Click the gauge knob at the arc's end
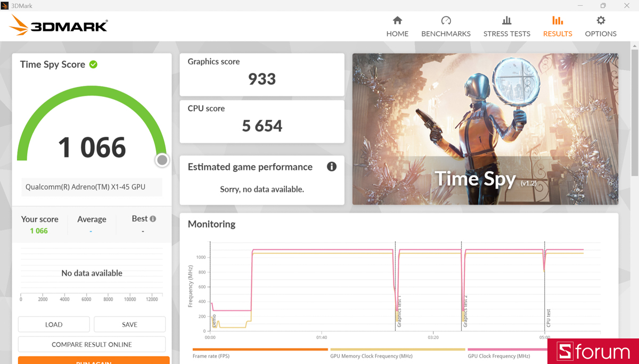This screenshot has height=364, width=639. (x=161, y=160)
